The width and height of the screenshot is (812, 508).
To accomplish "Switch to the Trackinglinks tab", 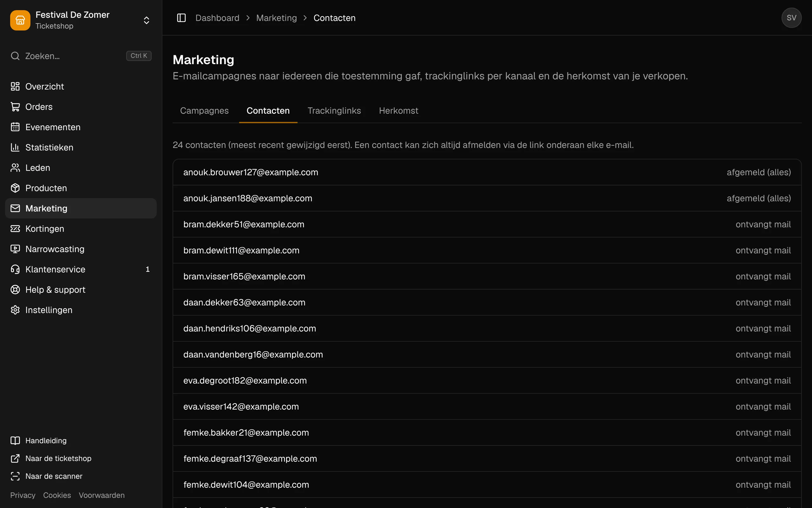I will pyautogui.click(x=334, y=110).
